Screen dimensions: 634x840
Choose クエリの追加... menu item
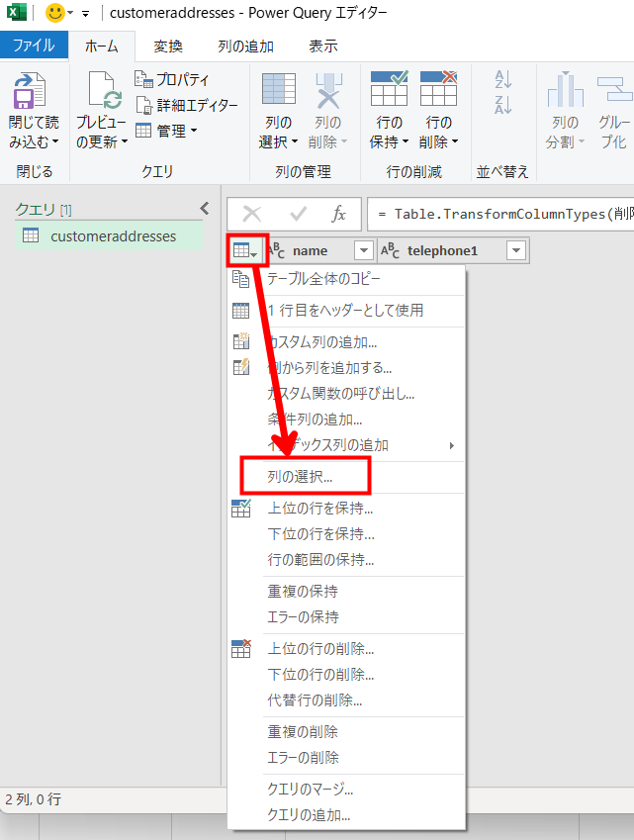click(346, 815)
